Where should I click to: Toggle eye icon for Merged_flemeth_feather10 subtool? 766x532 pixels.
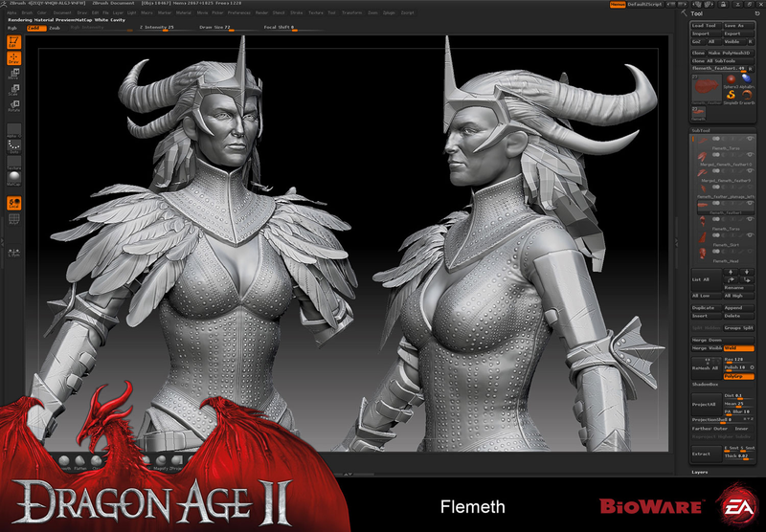click(x=750, y=155)
